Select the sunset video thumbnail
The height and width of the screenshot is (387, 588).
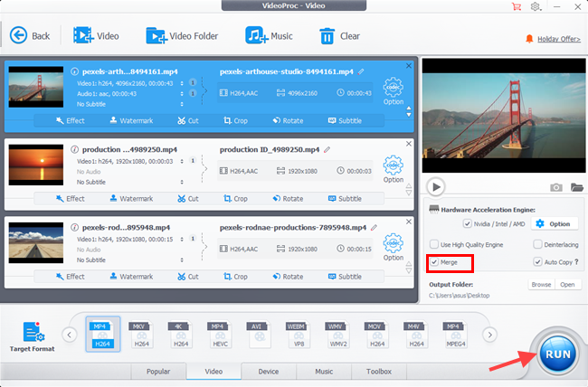click(x=36, y=165)
